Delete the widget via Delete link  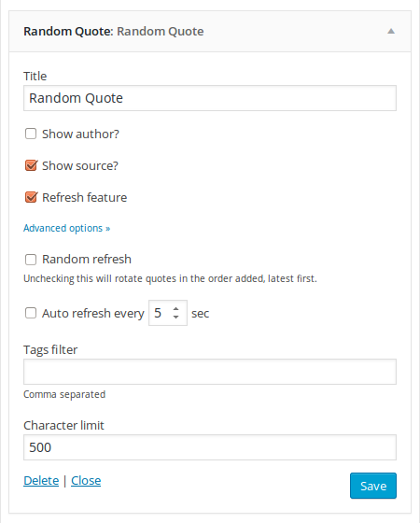pyautogui.click(x=41, y=481)
